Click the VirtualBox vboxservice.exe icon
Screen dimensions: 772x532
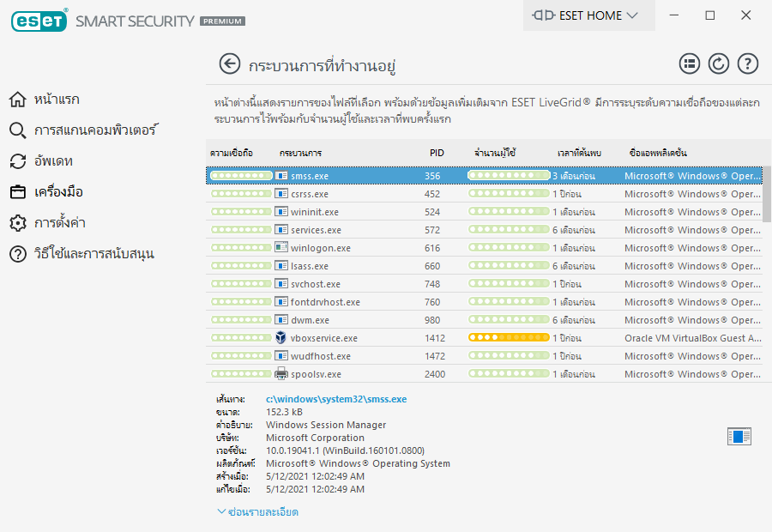click(281, 337)
